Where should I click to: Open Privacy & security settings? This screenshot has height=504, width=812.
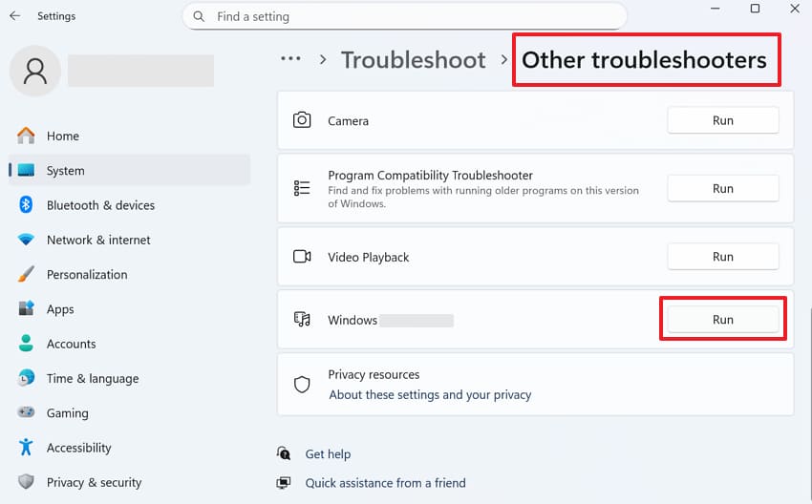click(130, 482)
